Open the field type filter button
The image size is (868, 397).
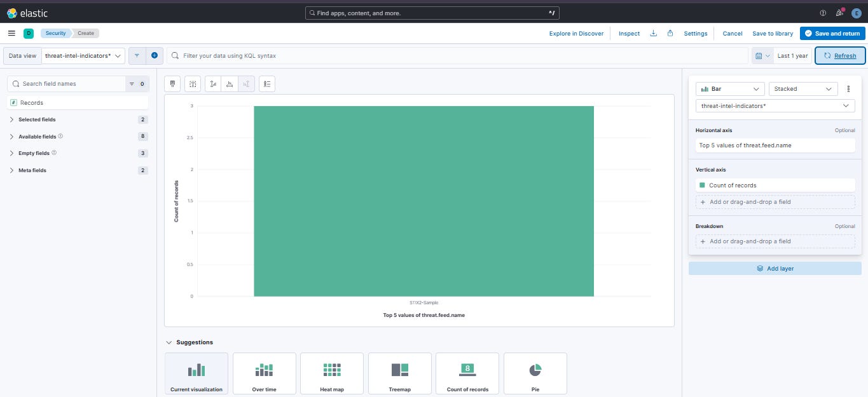[137, 84]
